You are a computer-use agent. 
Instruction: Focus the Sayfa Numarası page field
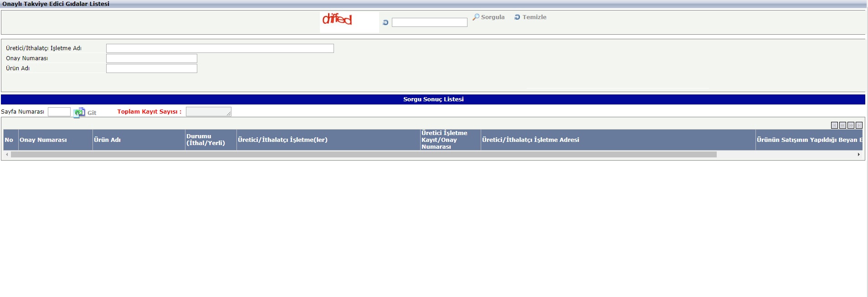point(59,112)
